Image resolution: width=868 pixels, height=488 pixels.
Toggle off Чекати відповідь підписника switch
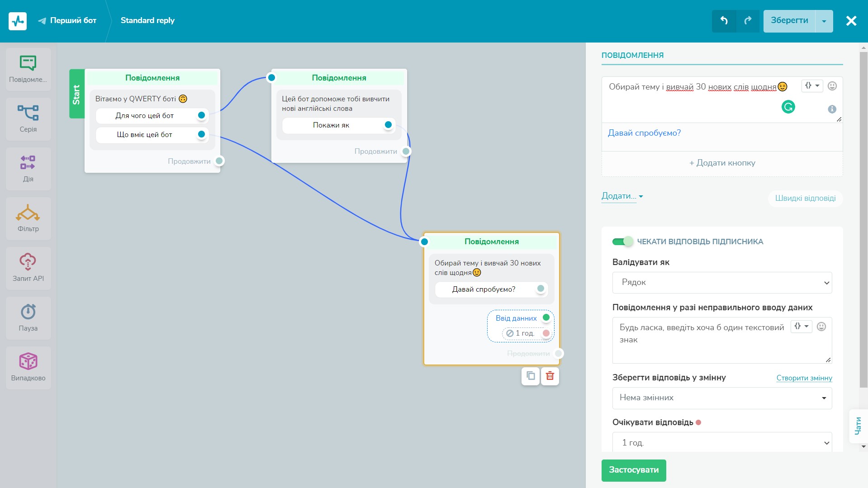click(x=622, y=242)
